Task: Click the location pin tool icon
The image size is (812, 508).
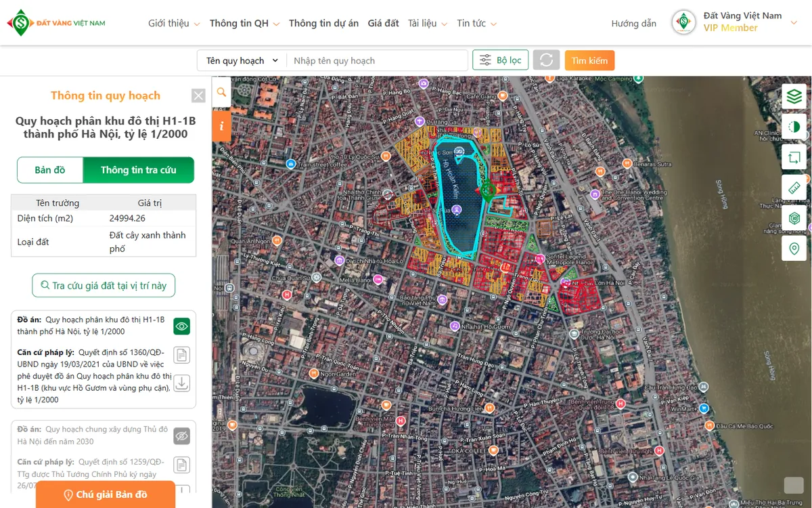Action: coord(794,249)
